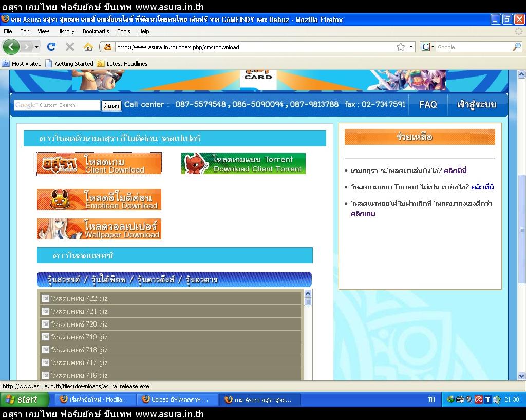Click the site favicon in address bar
This screenshot has width=526, height=420.
point(108,47)
